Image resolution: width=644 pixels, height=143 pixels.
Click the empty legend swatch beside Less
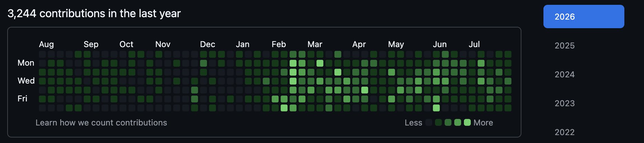(429, 122)
